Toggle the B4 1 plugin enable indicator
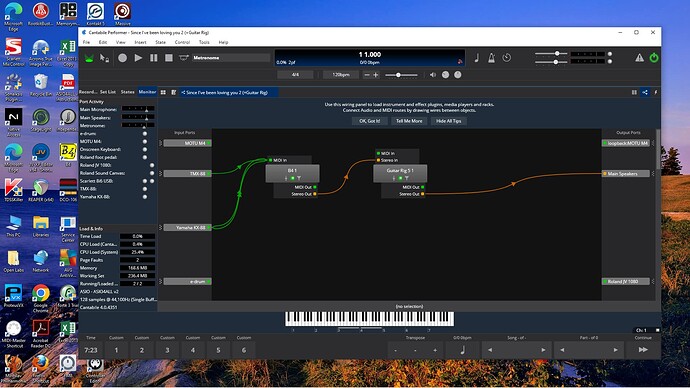Screen dimensions: 690x388 pyautogui.click(x=293, y=178)
